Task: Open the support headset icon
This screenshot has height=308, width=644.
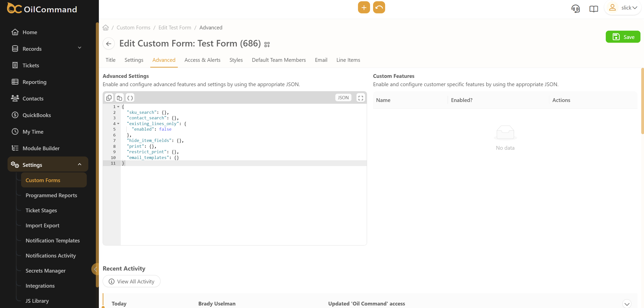Action: (575, 9)
